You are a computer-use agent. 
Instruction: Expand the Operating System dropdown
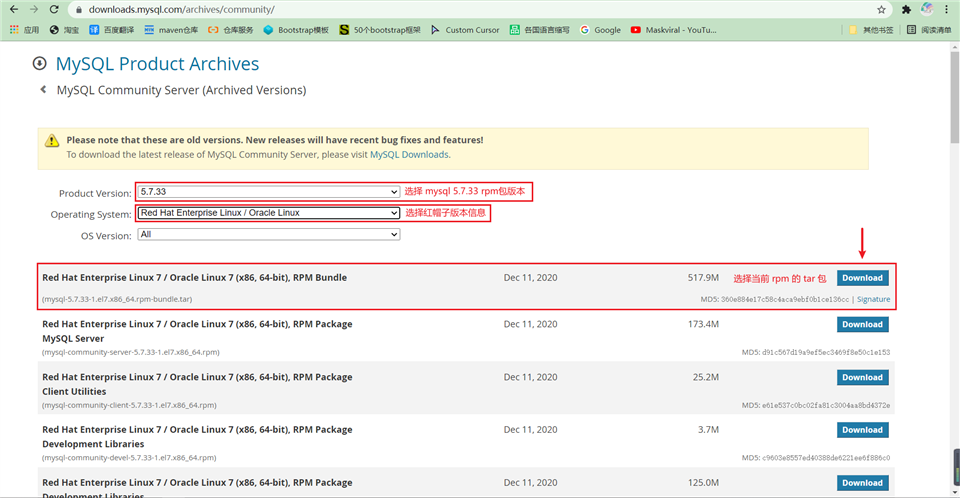(x=269, y=213)
